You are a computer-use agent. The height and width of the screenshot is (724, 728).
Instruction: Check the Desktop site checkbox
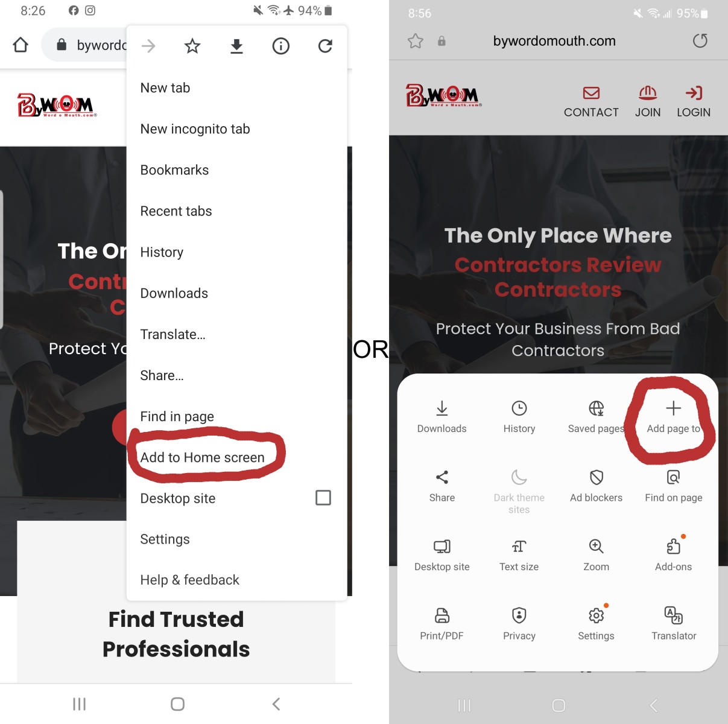pos(323,498)
